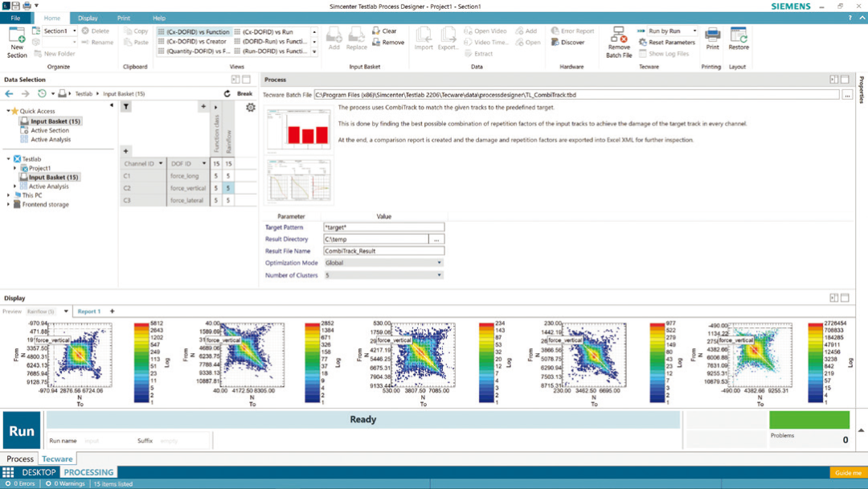The image size is (868, 489).
Task: Click the big Run button
Action: 22,430
